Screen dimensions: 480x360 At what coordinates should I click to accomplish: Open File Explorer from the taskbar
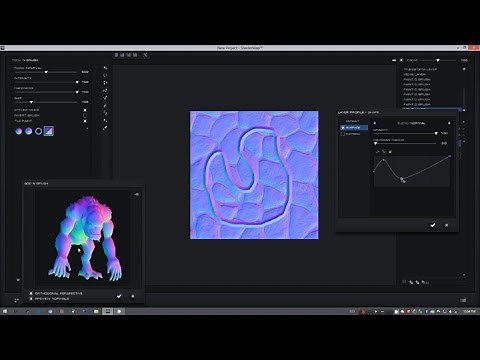[96, 311]
